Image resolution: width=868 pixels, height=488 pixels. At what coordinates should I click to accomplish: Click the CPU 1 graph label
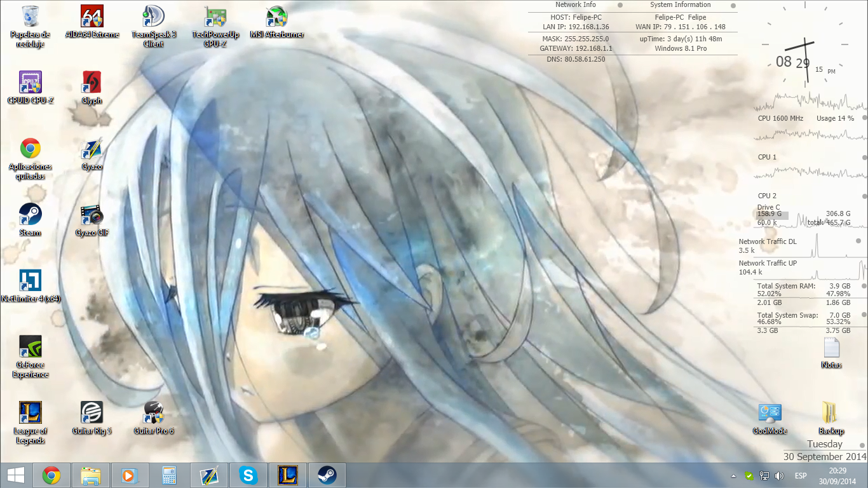click(x=767, y=157)
